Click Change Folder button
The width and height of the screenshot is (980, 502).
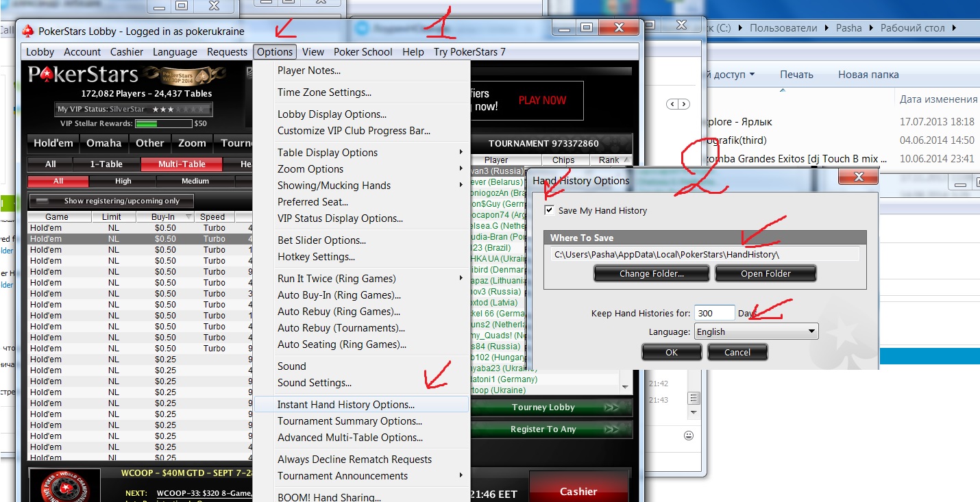[652, 274]
